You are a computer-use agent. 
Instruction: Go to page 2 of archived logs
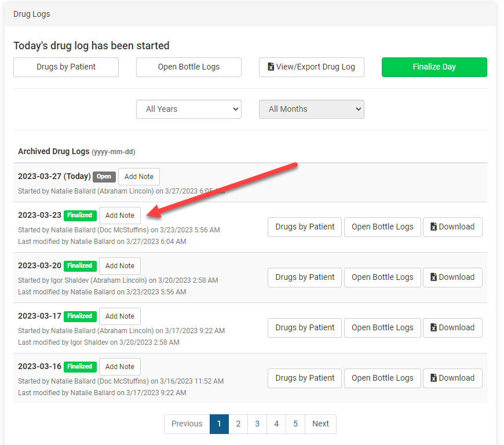238,424
